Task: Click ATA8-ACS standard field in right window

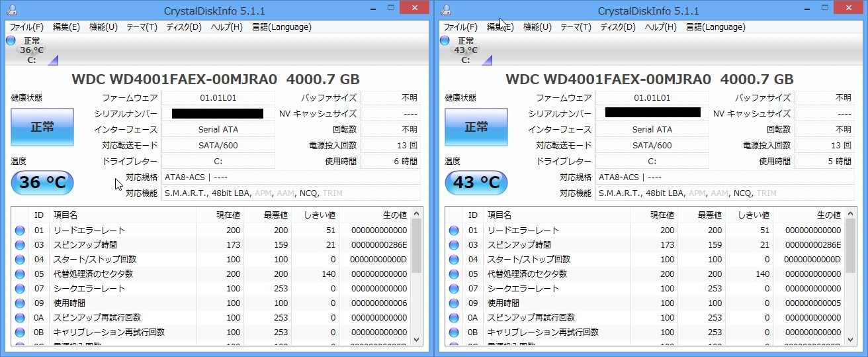Action: 725,177
